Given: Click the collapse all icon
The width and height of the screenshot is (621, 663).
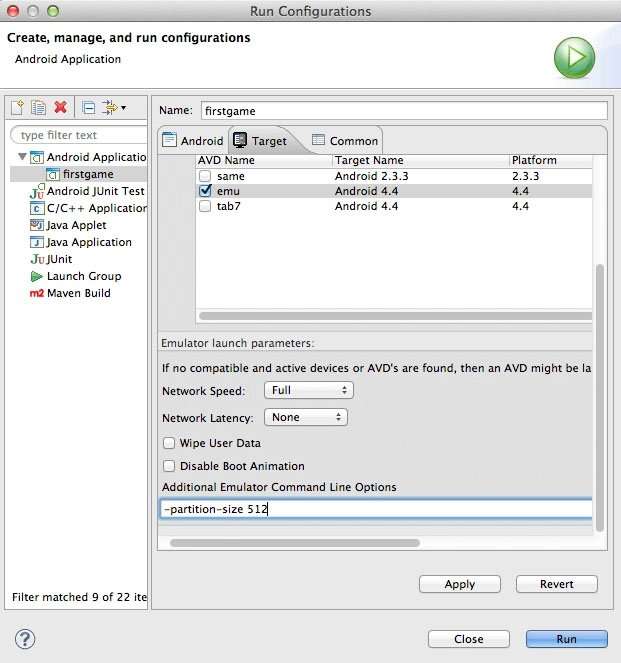Looking at the screenshot, I should click(x=89, y=108).
